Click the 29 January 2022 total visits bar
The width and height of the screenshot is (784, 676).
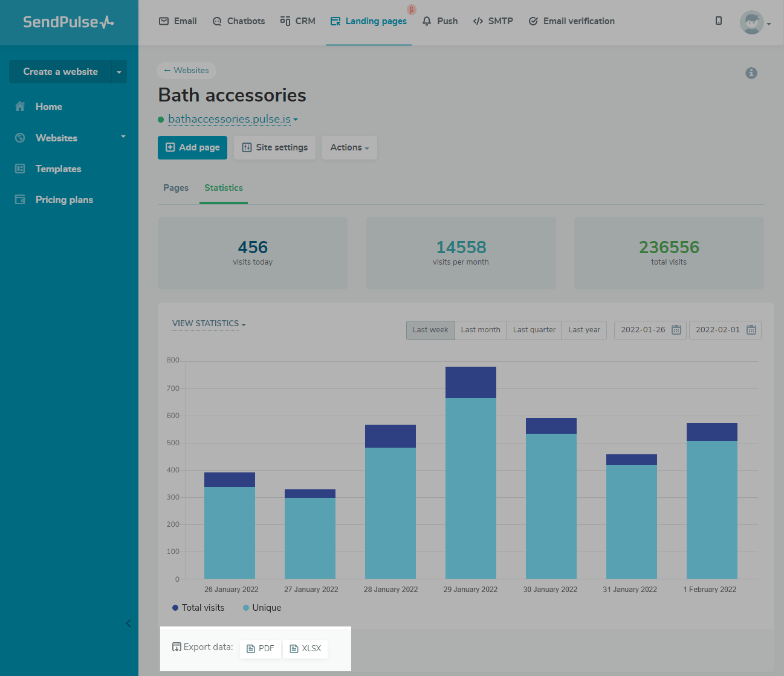(x=470, y=382)
